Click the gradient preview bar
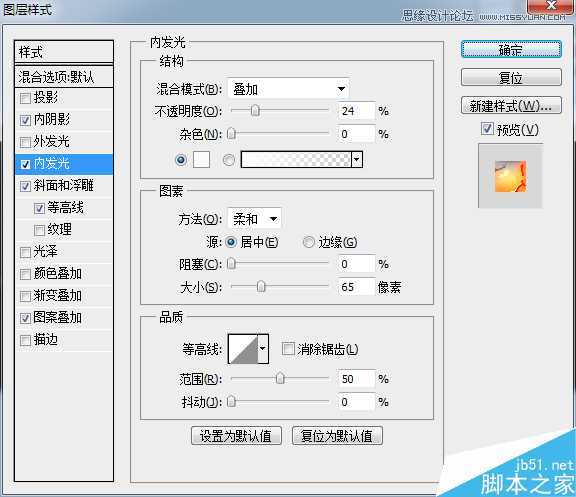The image size is (576, 497). click(296, 159)
